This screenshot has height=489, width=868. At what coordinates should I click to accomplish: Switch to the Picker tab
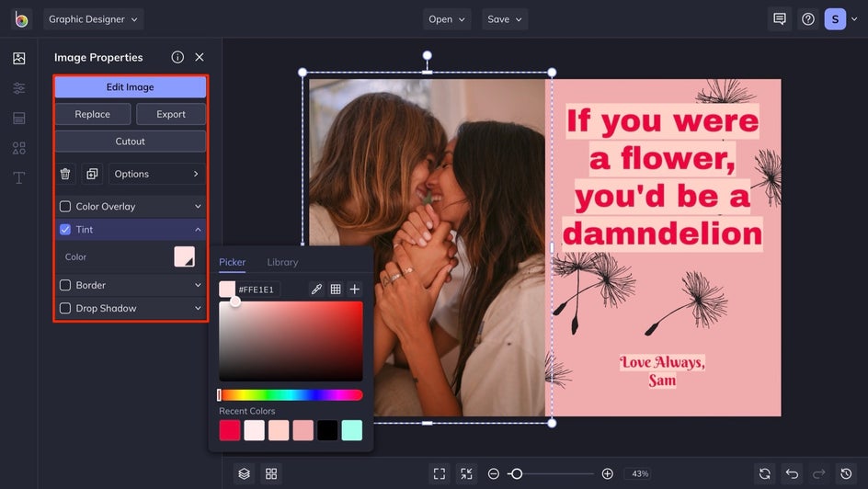[x=232, y=262]
